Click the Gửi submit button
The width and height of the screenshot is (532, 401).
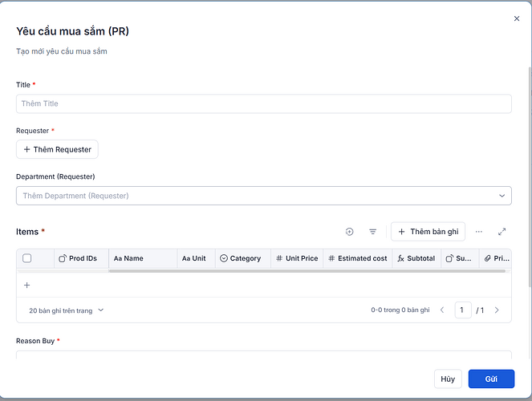[491, 379]
